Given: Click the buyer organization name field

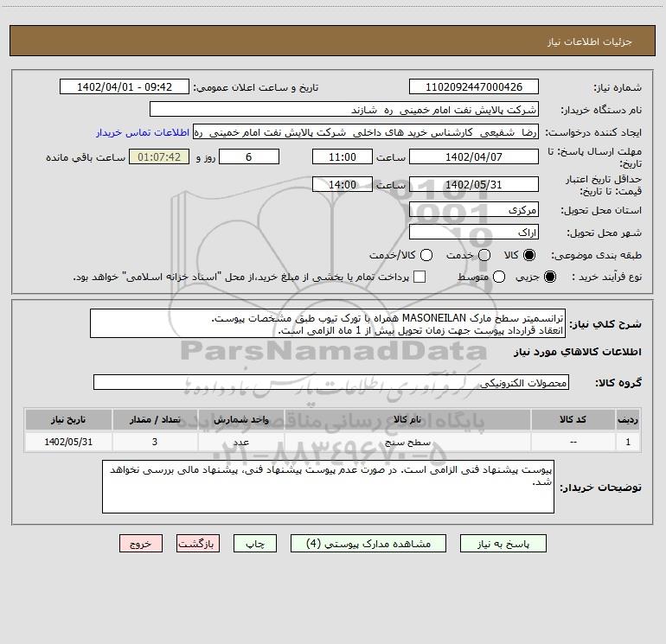Looking at the screenshot, I should pyautogui.click(x=344, y=110).
